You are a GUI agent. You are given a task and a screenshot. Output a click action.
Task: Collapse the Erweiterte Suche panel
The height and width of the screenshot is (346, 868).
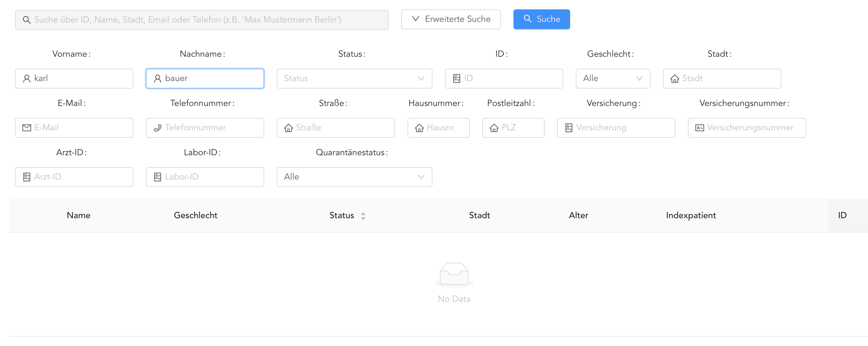click(451, 19)
